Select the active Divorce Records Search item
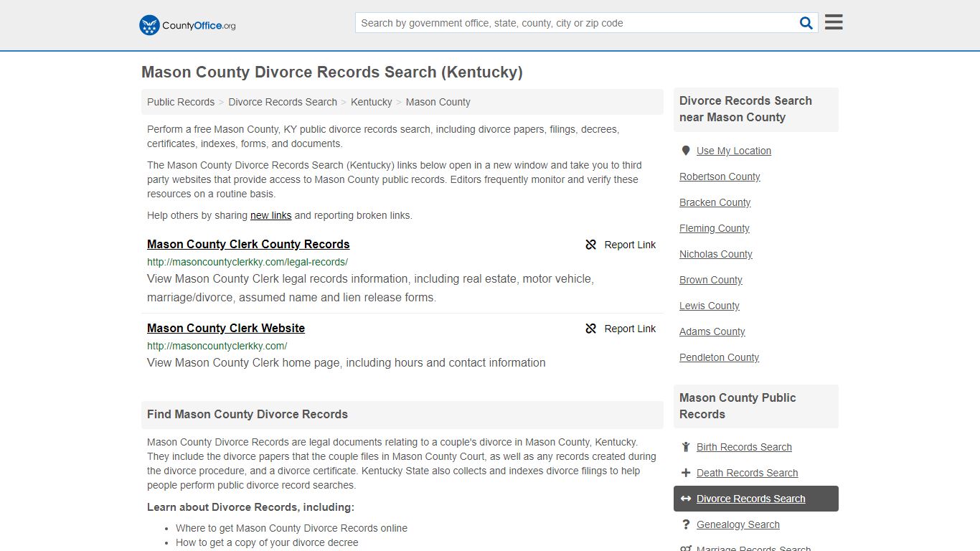Screen dimensions: 980x551 756,499
